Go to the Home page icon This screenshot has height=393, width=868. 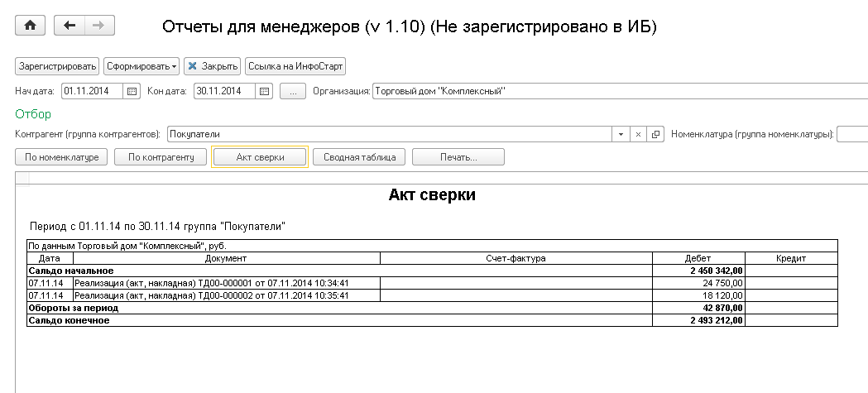(30, 26)
